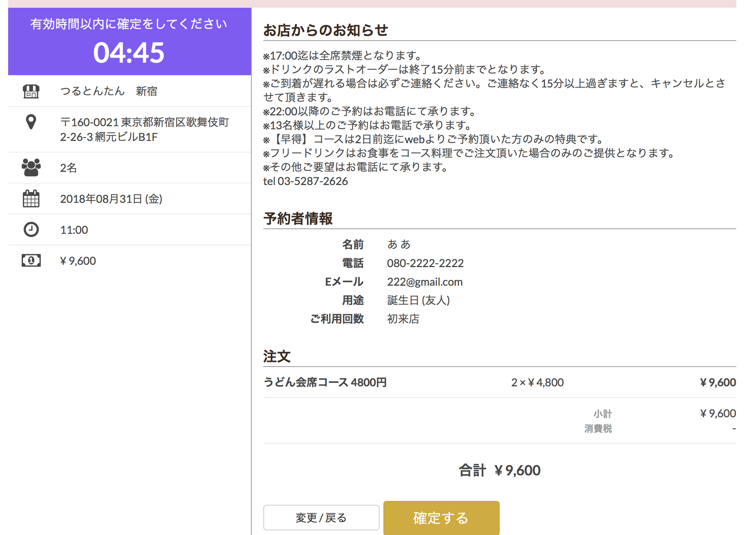Click the 17:00迄は全席禁煙 notice line

pyautogui.click(x=342, y=55)
